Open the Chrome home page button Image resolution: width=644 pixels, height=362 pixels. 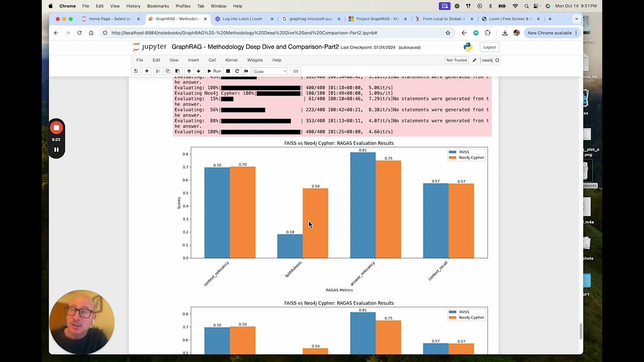click(x=91, y=33)
